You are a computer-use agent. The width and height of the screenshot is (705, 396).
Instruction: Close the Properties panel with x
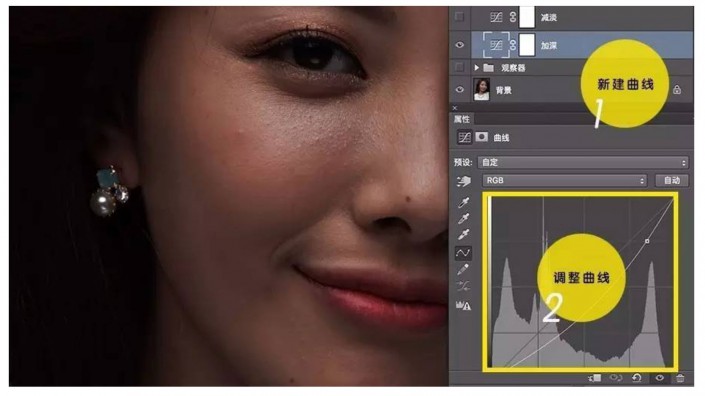455,108
